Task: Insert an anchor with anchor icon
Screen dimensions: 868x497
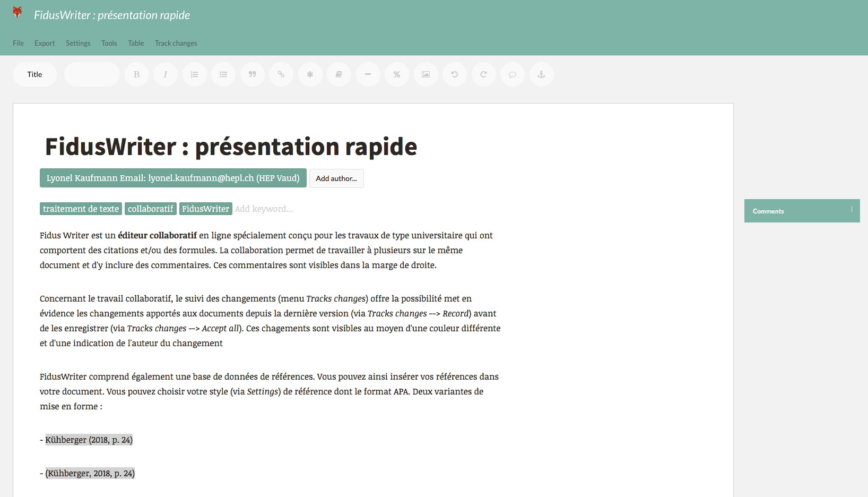Action: click(542, 74)
